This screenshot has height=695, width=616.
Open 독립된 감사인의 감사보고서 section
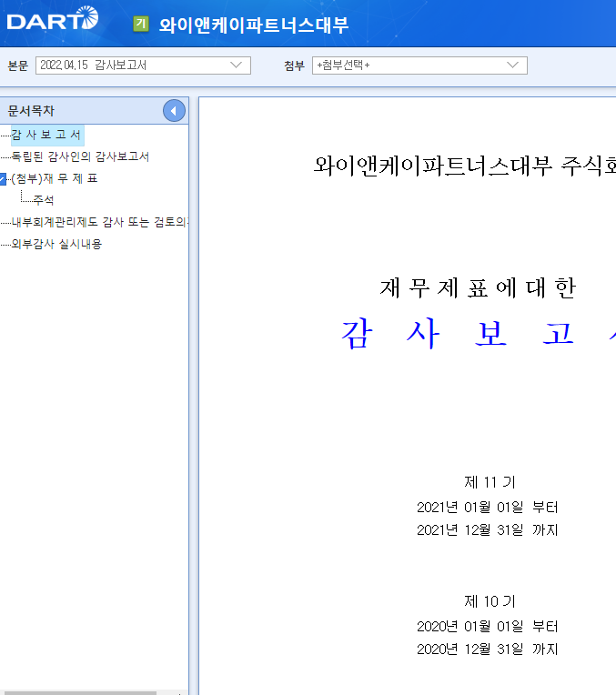click(x=80, y=156)
